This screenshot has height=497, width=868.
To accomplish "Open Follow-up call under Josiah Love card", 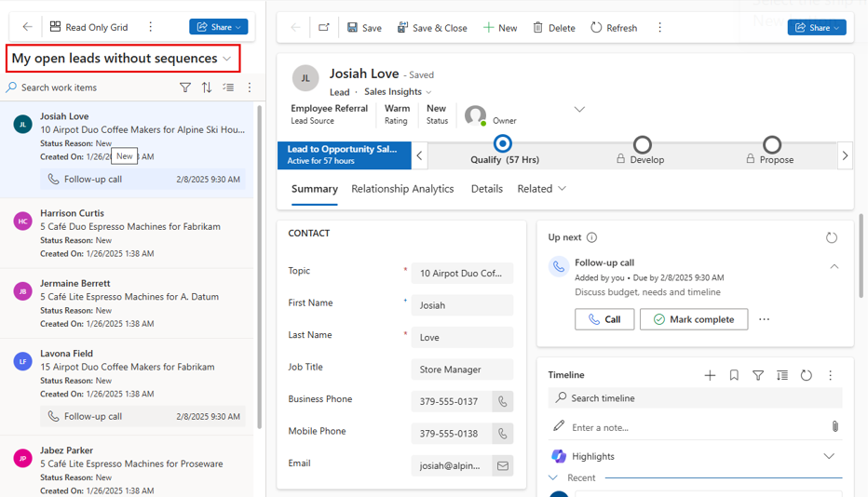I will (x=142, y=180).
